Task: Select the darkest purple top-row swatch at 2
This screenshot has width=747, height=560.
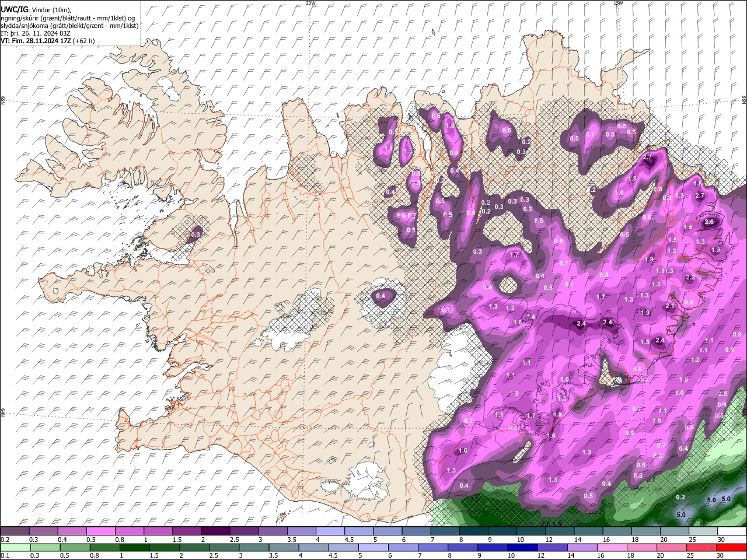Action: click(x=215, y=531)
